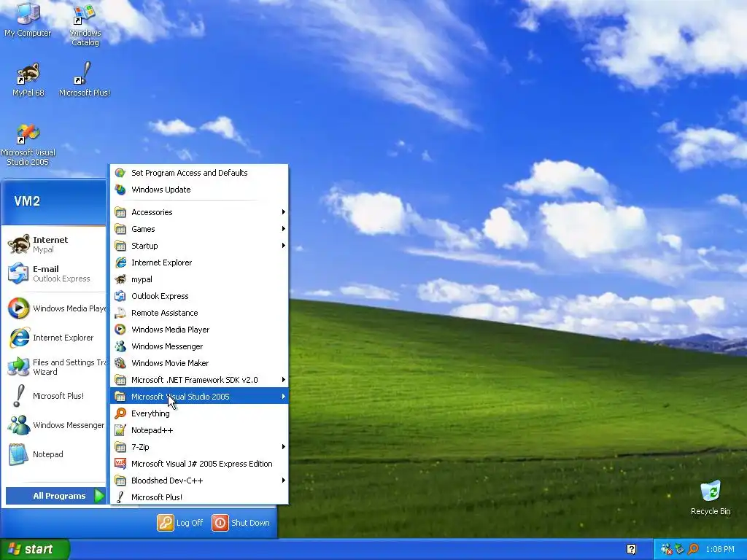Image resolution: width=747 pixels, height=560 pixels.
Task: Click the clock showing 1:08 PM
Action: 720,549
